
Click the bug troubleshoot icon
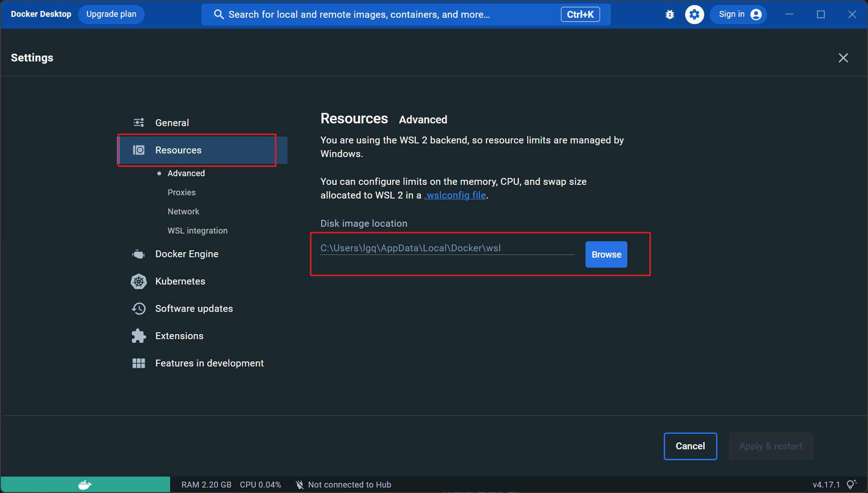click(670, 15)
